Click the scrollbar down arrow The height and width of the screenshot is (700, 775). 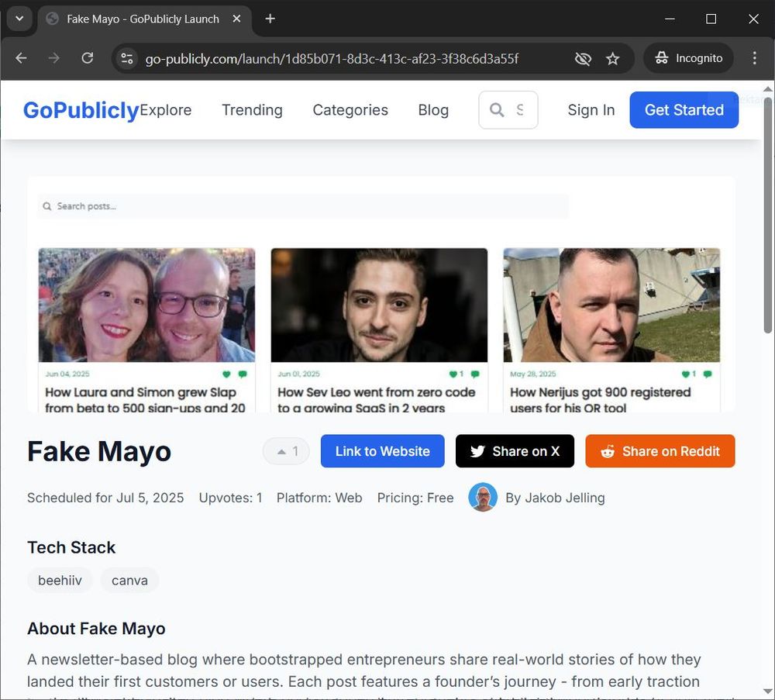click(767, 691)
